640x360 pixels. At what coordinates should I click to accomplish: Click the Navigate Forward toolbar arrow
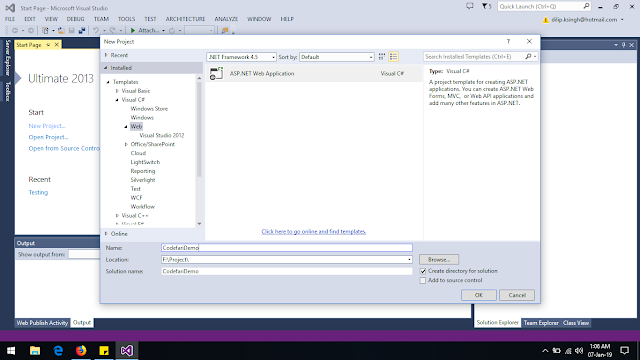click(x=31, y=31)
